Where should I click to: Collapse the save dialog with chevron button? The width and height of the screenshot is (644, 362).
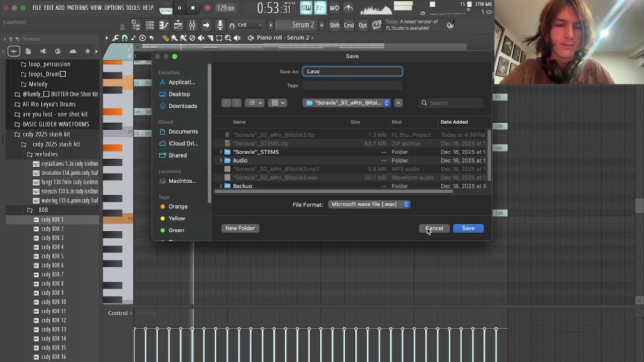(x=398, y=103)
